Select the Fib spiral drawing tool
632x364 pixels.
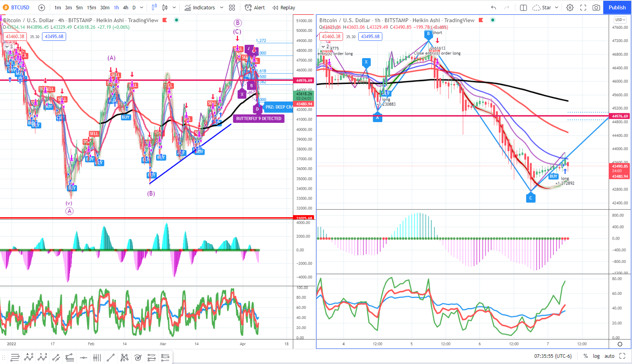coord(138,357)
